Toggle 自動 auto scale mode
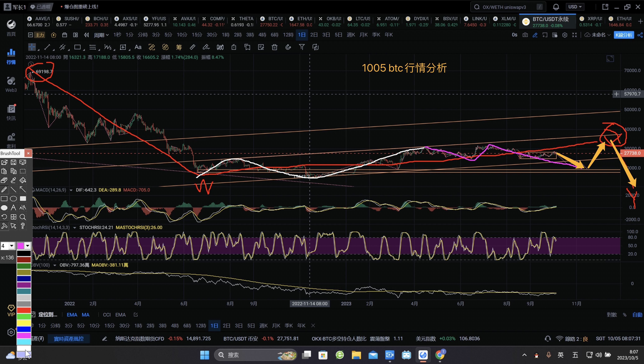Viewport: 644px width, 364px height. [637, 315]
